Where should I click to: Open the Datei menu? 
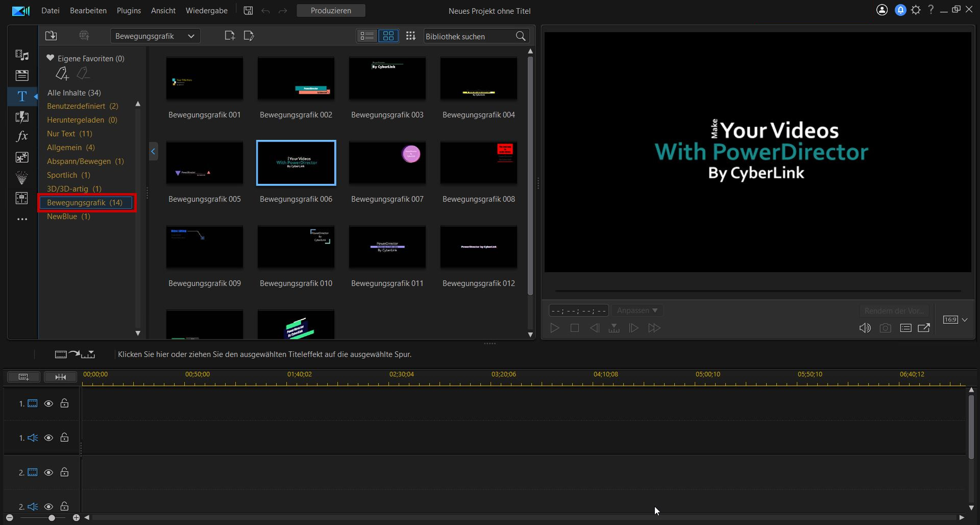pos(51,10)
